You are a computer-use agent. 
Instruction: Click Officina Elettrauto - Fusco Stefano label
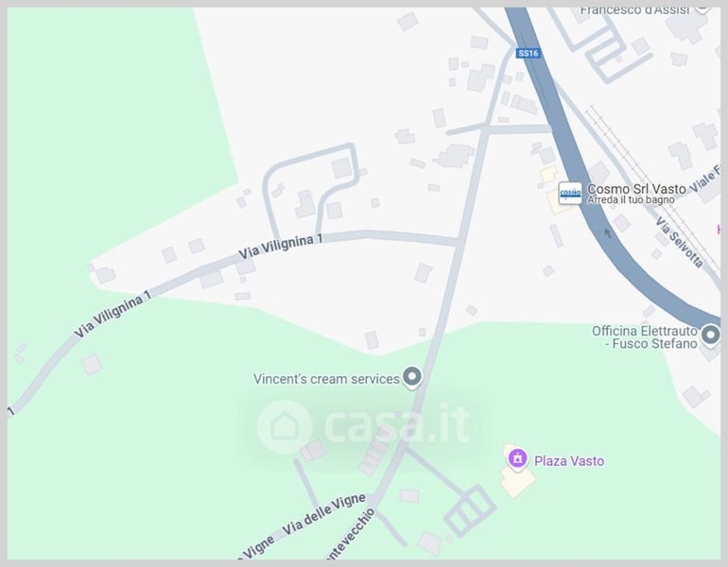click(x=645, y=337)
